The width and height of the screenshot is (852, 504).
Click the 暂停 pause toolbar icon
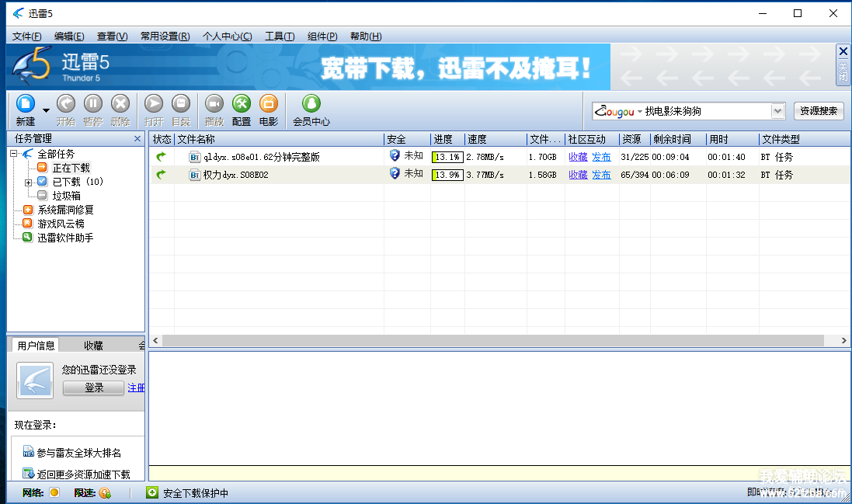(93, 103)
